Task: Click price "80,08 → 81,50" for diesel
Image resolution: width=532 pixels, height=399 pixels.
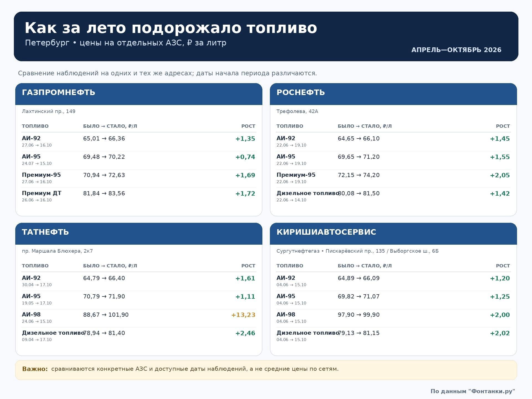Action: [359, 193]
